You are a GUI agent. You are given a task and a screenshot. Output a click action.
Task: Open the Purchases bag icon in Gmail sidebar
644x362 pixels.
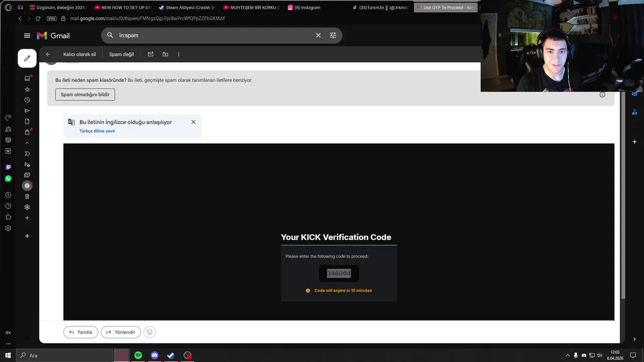(x=27, y=132)
